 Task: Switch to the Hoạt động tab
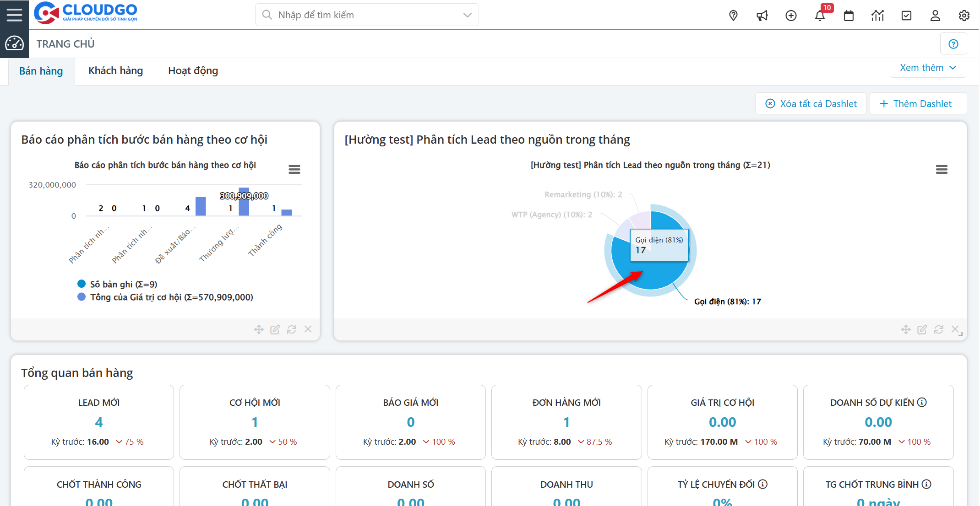coord(193,71)
